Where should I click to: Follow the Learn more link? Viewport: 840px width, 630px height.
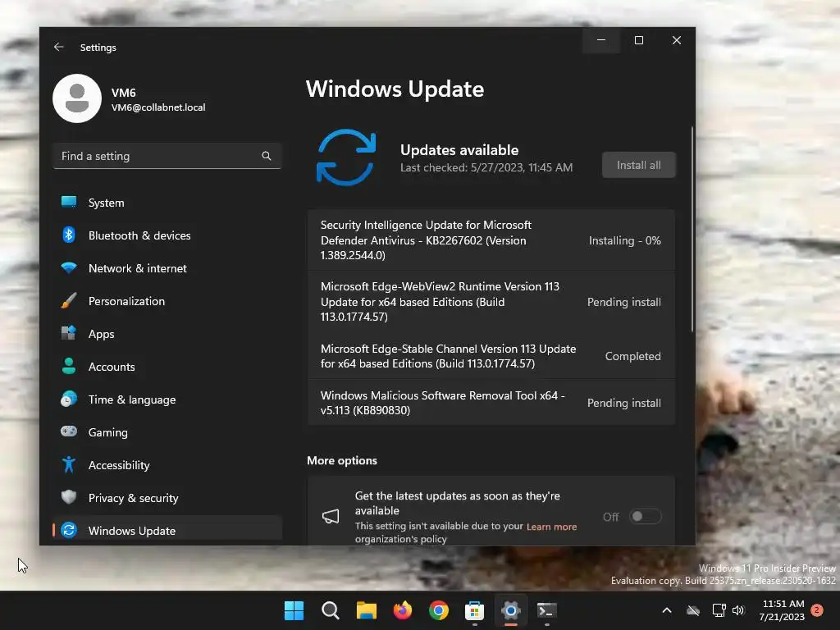[x=551, y=527]
